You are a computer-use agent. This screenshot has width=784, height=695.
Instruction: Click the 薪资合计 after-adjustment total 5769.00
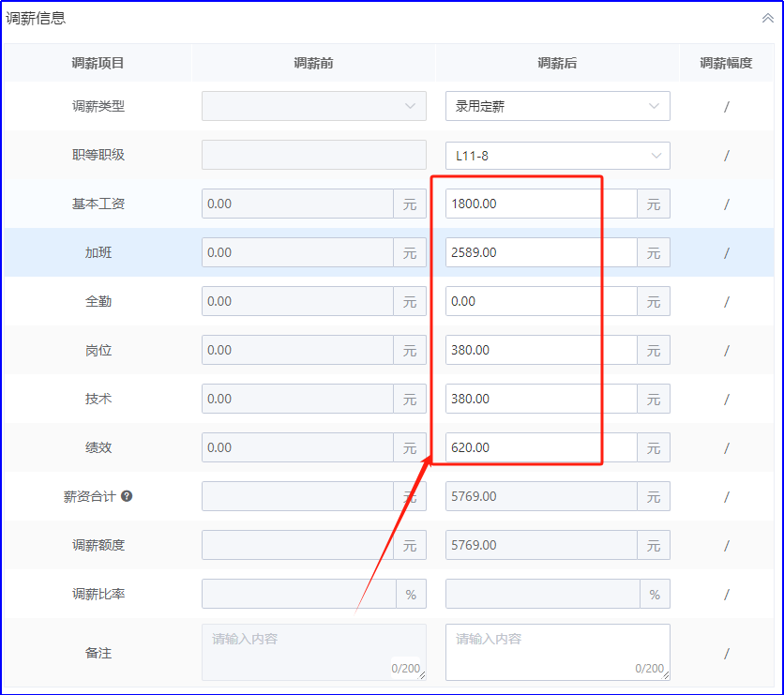click(x=540, y=496)
